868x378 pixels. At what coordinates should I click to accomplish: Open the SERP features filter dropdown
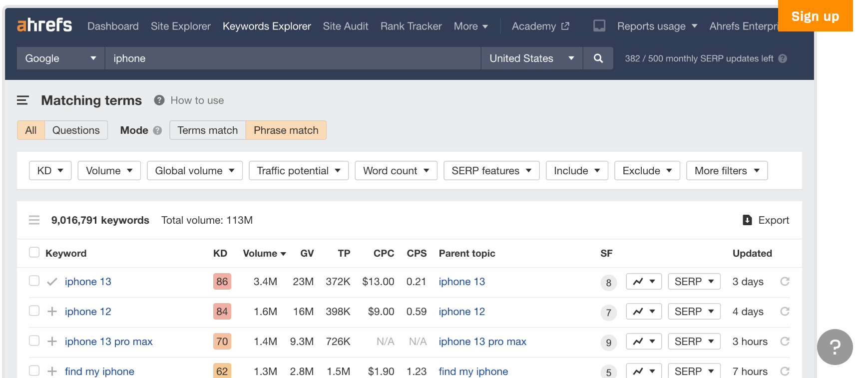[491, 171]
